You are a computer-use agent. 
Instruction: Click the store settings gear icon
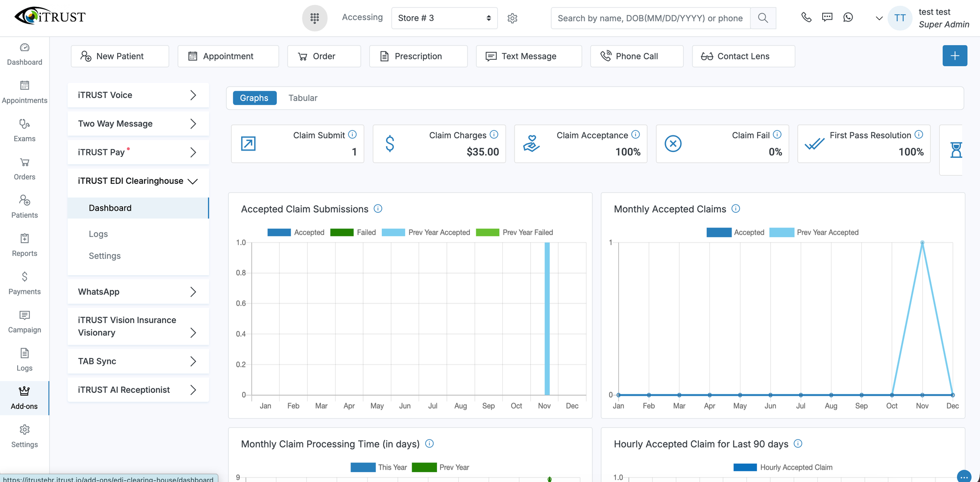click(x=513, y=18)
